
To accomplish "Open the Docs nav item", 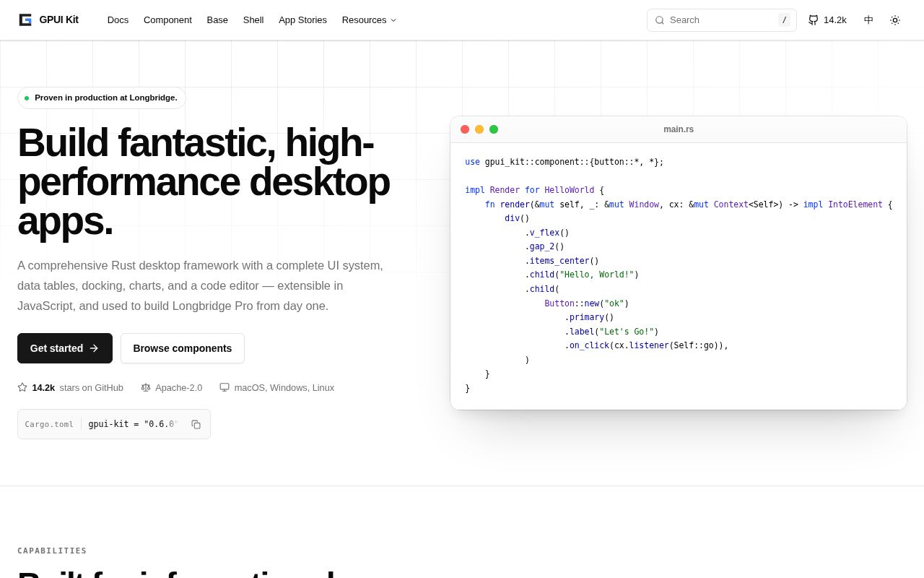I will tap(118, 20).
